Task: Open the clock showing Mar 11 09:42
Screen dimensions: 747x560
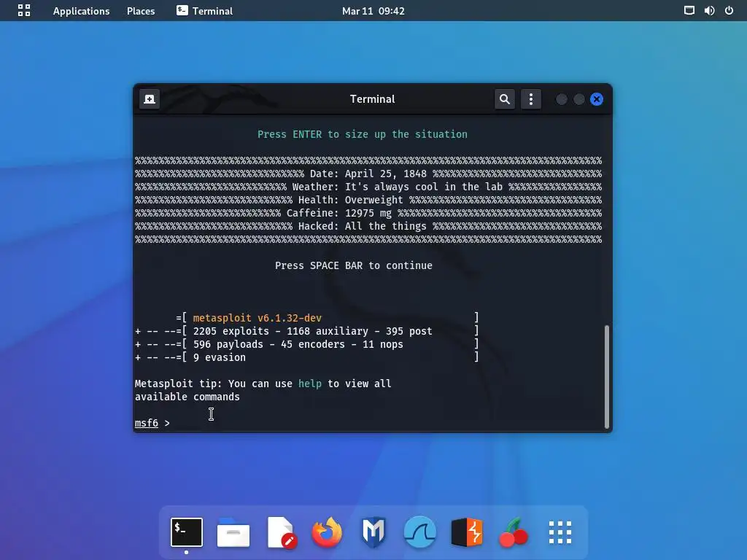Action: click(373, 10)
